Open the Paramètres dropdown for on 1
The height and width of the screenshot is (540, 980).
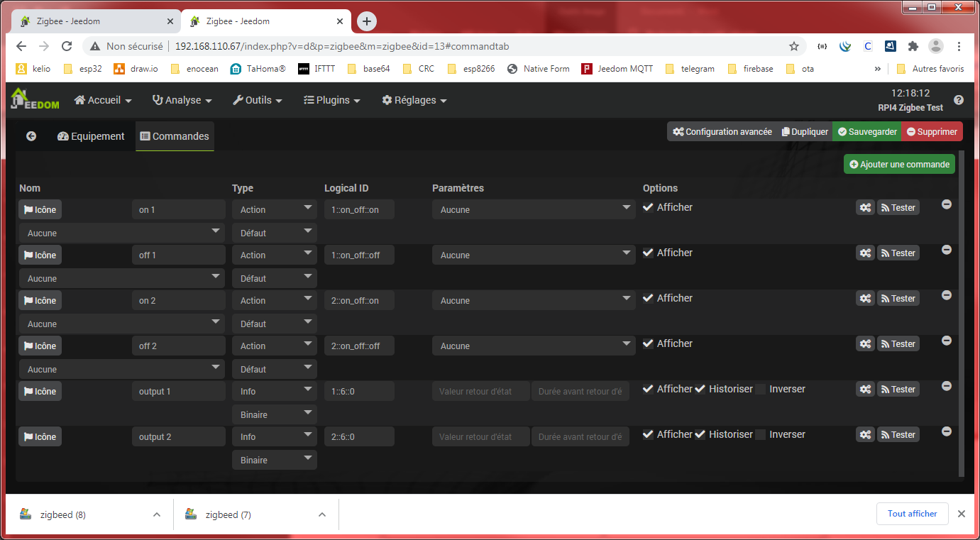click(534, 209)
